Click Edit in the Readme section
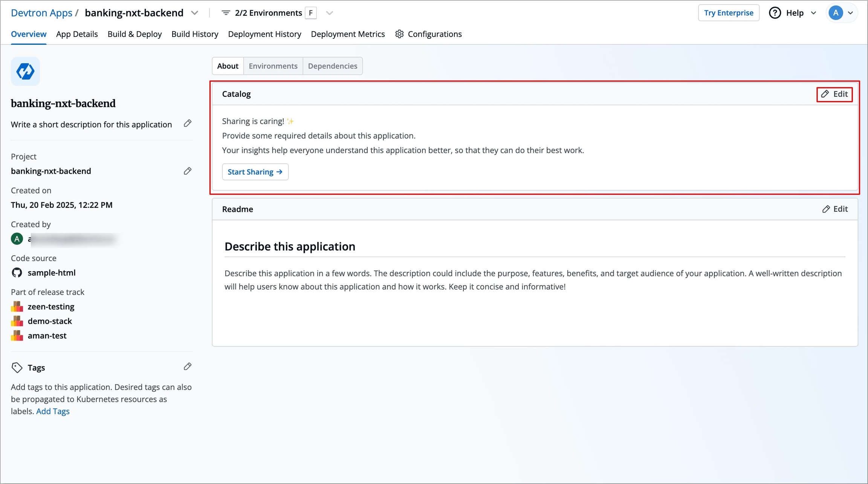This screenshot has height=484, width=868. pyautogui.click(x=835, y=209)
